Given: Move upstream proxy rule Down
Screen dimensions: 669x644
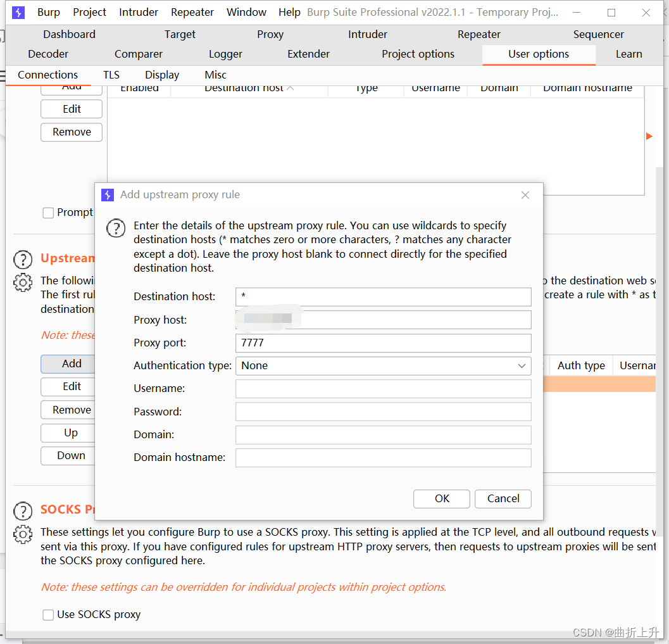Looking at the screenshot, I should tap(68, 456).
